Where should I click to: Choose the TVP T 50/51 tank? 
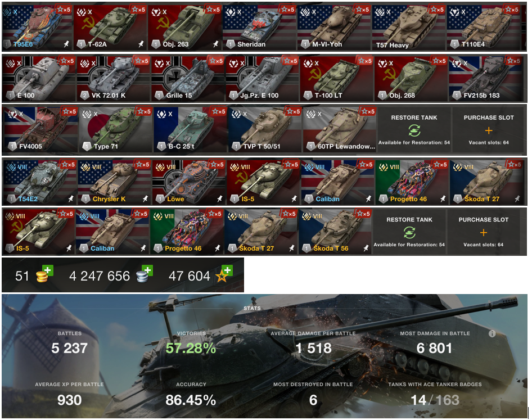265,129
